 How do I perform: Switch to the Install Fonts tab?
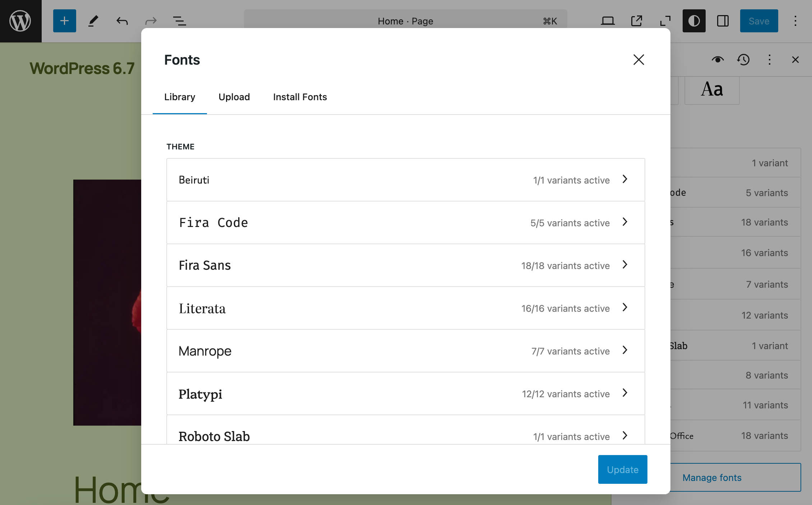pos(300,97)
